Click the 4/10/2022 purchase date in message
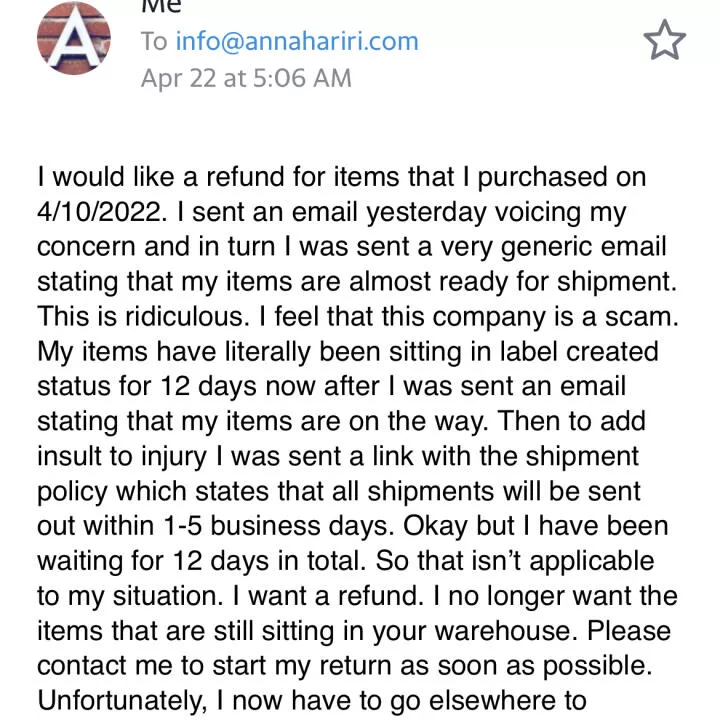 [99, 212]
